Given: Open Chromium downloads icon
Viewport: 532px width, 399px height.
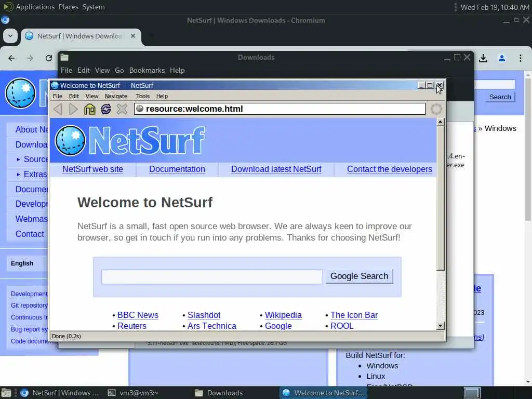Looking at the screenshot, I should (483, 58).
